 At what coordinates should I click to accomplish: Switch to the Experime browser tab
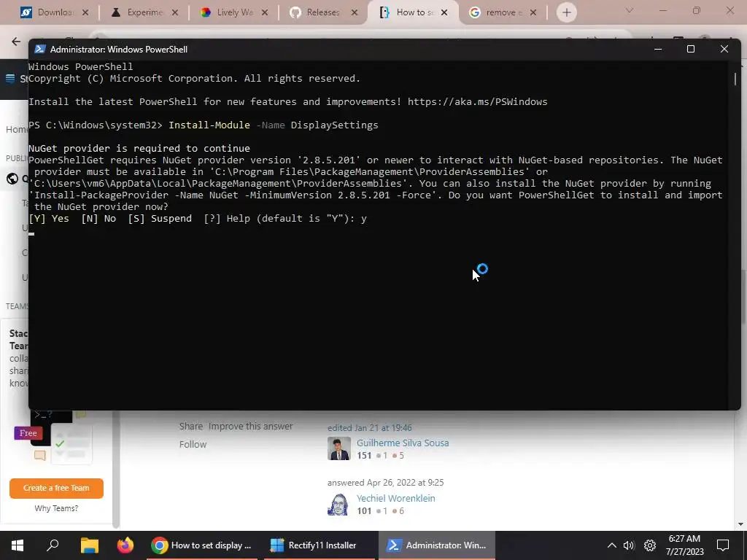click(144, 12)
